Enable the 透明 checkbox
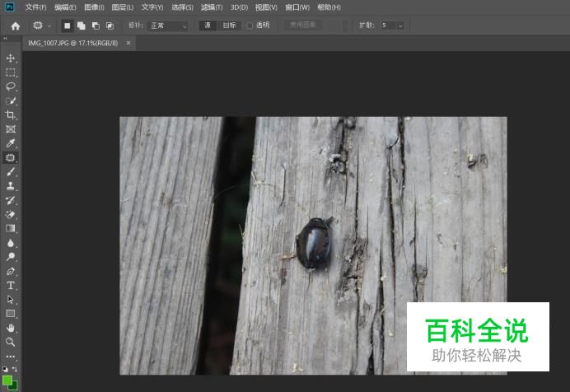This screenshot has width=570, height=392. 250,26
